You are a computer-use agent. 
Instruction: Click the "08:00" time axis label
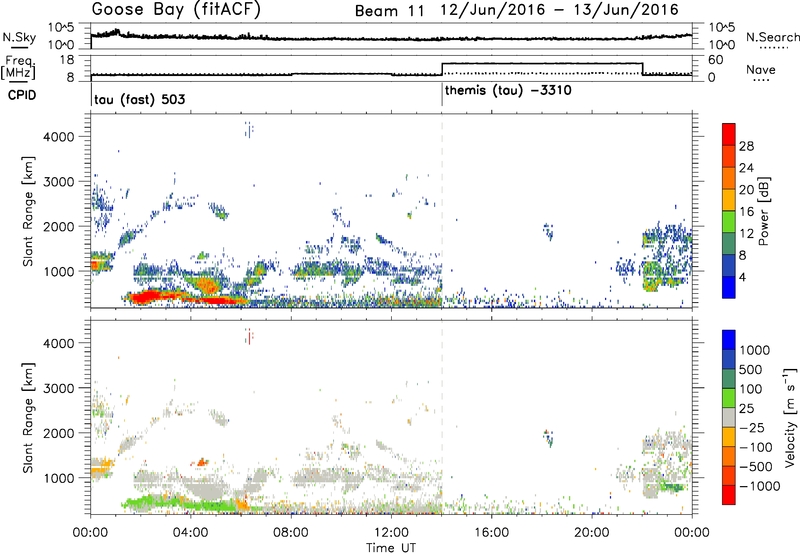point(291,533)
